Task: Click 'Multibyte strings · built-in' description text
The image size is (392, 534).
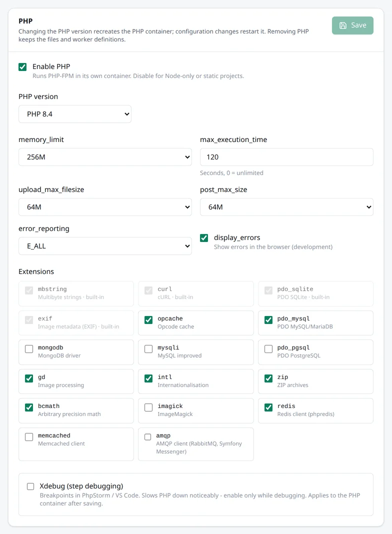Action: click(71, 297)
